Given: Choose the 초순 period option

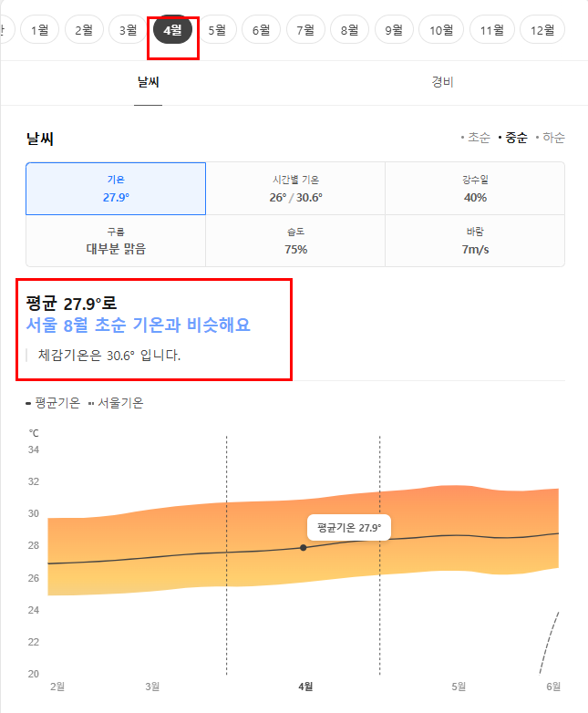Looking at the screenshot, I should pos(476,138).
